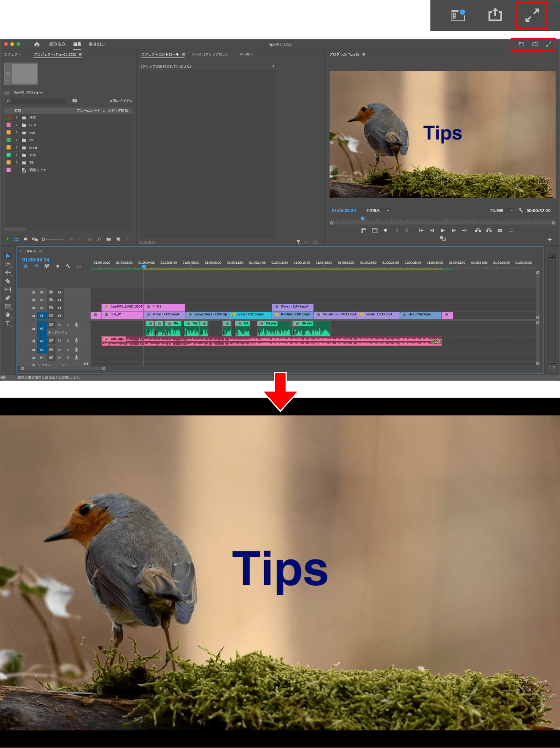Open program monitor wrench settings
Screen dimensions: 560x748
coord(521,210)
